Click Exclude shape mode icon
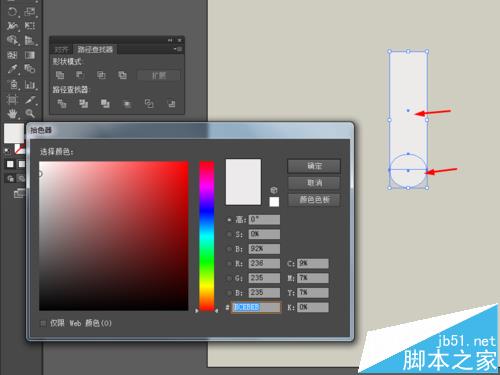The width and height of the screenshot is (500, 375). click(x=122, y=75)
